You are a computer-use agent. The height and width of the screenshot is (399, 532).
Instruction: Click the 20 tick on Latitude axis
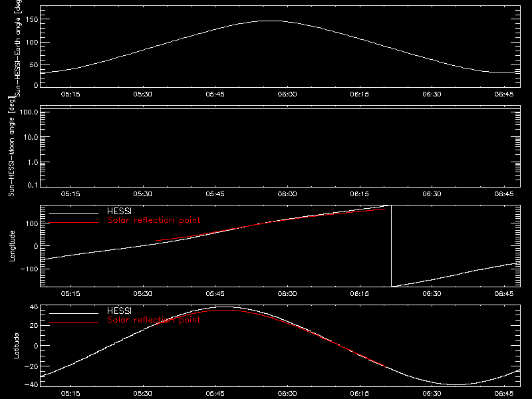[34, 326]
